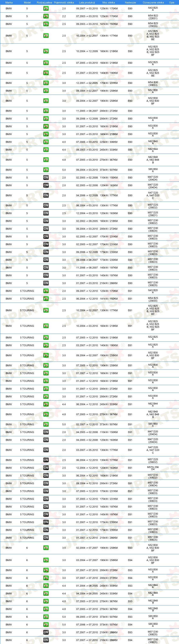Select engine code 'M57 D25 (256D1)'
The width and height of the screenshot is (179, 644).
[x=153, y=214]
